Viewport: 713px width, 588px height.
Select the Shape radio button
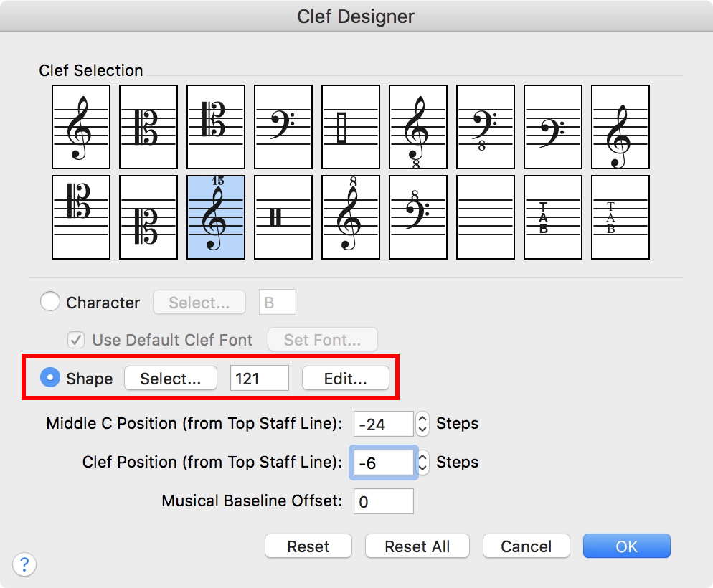click(x=50, y=378)
